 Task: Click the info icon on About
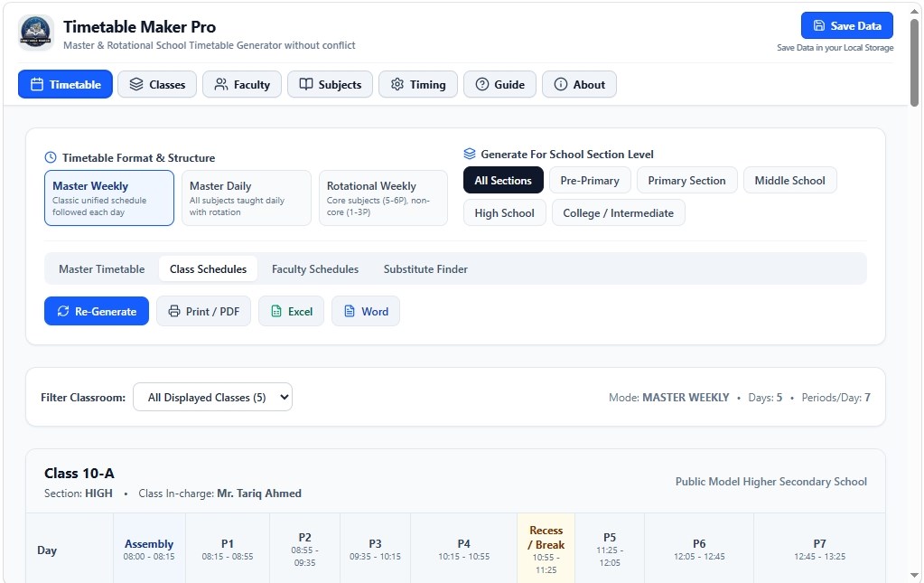[561, 84]
